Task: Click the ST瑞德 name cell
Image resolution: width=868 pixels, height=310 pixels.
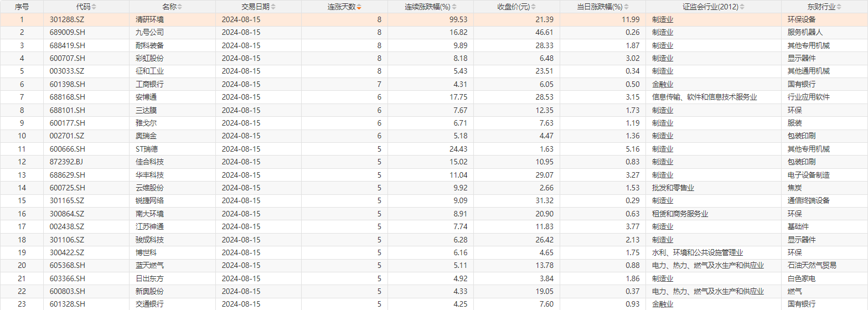Action: [x=147, y=149]
